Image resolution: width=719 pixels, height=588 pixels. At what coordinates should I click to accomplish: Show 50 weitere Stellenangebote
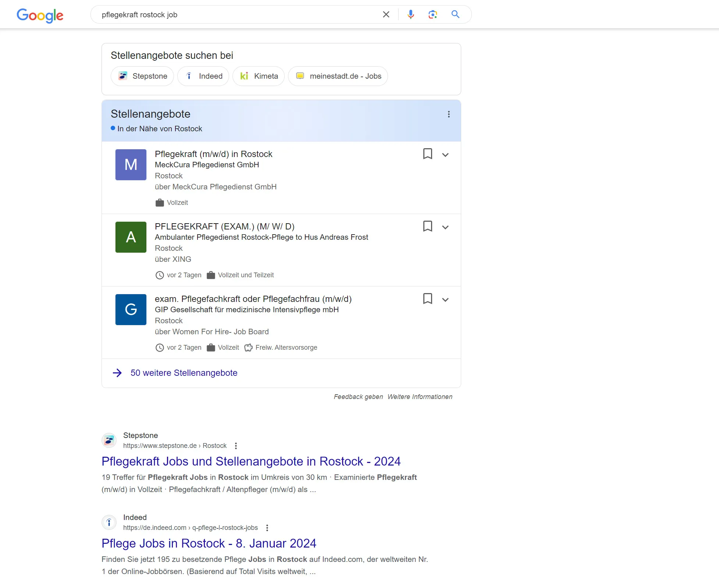(184, 373)
